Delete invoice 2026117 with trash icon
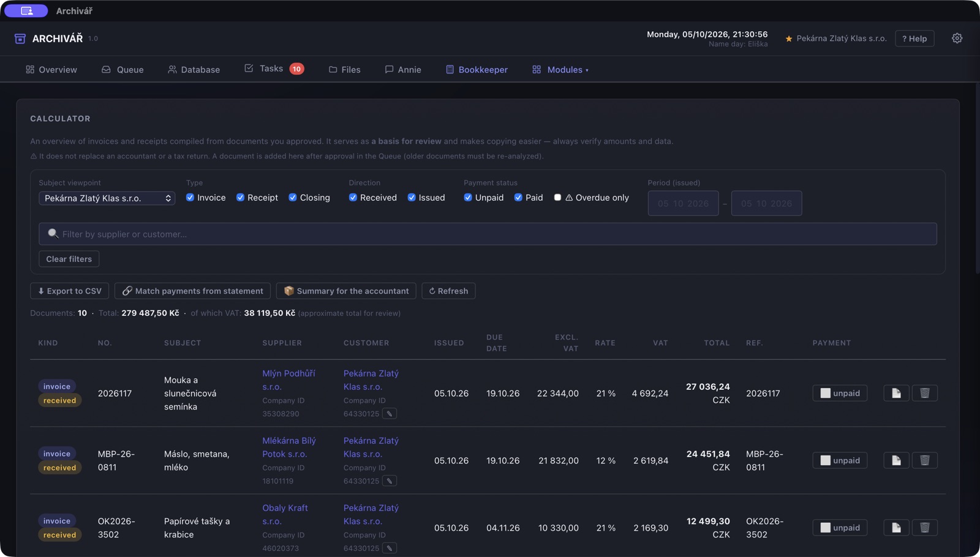This screenshot has height=557, width=980. point(925,393)
